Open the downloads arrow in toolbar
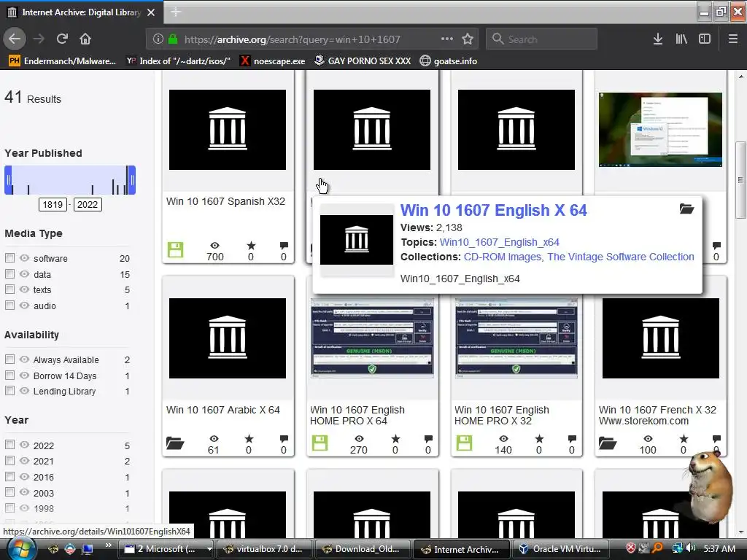The image size is (747, 560). tap(658, 39)
